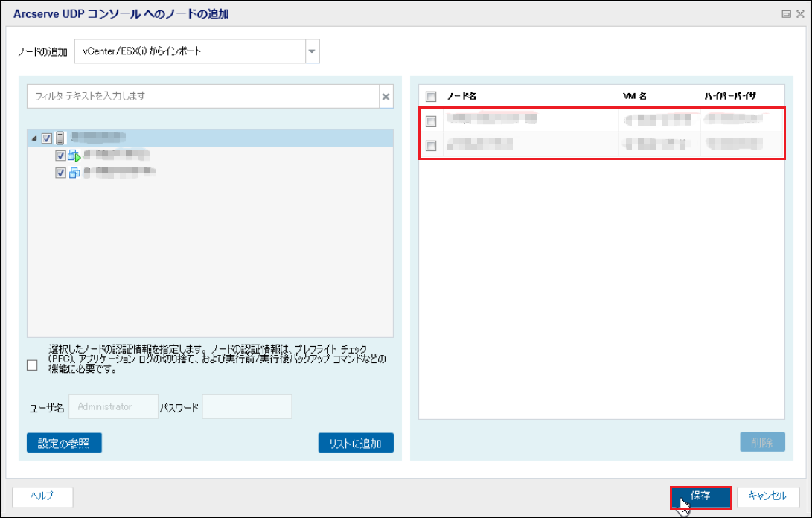Image resolution: width=812 pixels, height=518 pixels.
Task: Uncheck the powered-off VM checkbox in tree
Action: tap(60, 173)
